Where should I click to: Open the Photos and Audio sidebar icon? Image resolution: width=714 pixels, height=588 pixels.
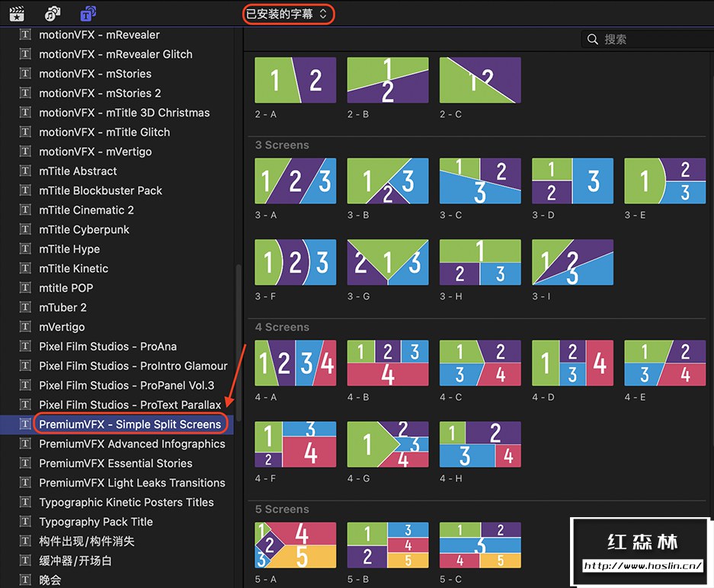(x=53, y=14)
